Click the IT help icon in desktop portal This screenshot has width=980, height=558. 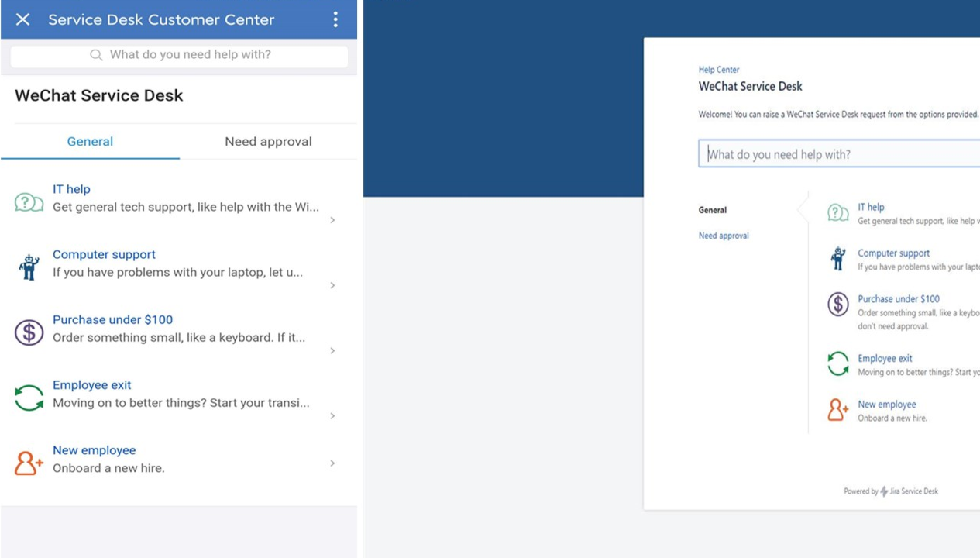[838, 212]
